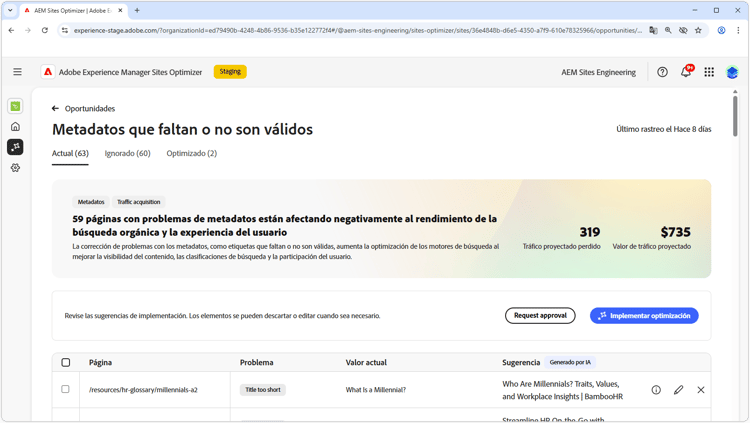The width and height of the screenshot is (750, 423).
Task: Click /resources/hr-glossary/millennials-a2 page path
Action: click(143, 390)
